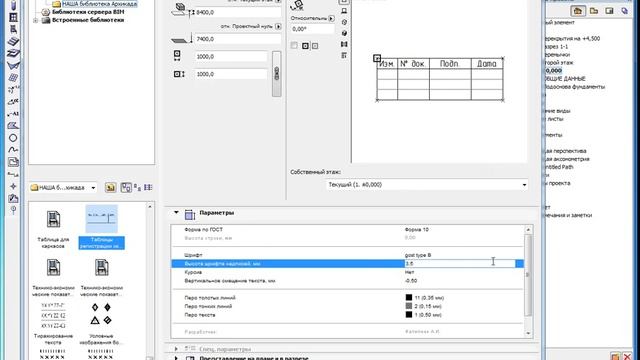Select the Hotspot star tool
Viewport: 640px width, 360px height.
[x=13, y=186]
